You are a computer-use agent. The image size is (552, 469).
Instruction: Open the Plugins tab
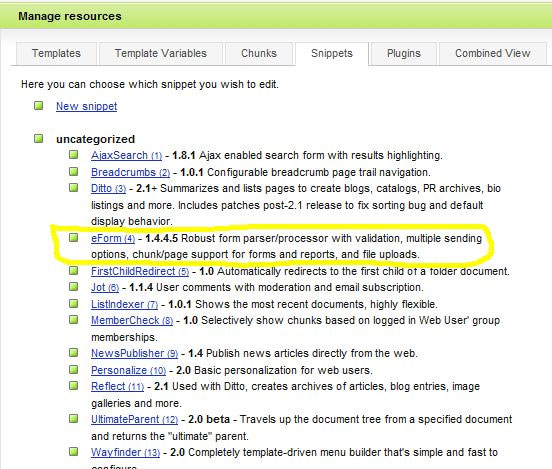tap(404, 54)
